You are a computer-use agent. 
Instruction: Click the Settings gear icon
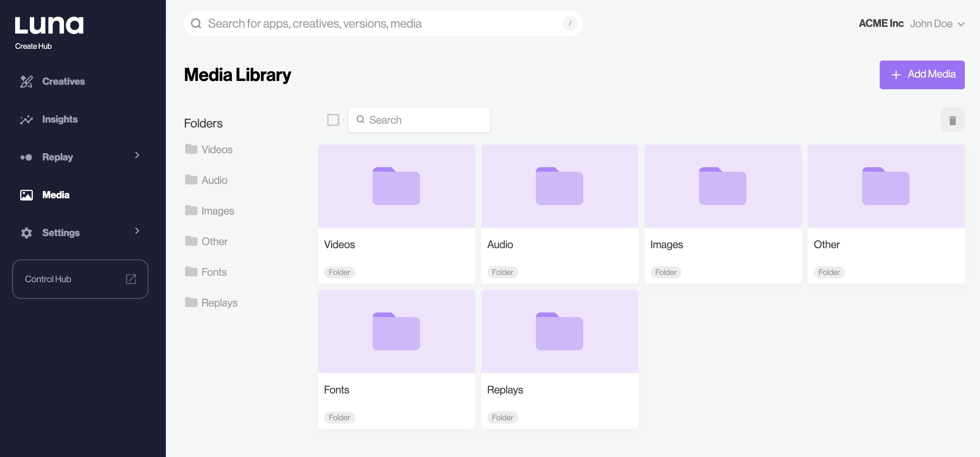[x=26, y=233]
